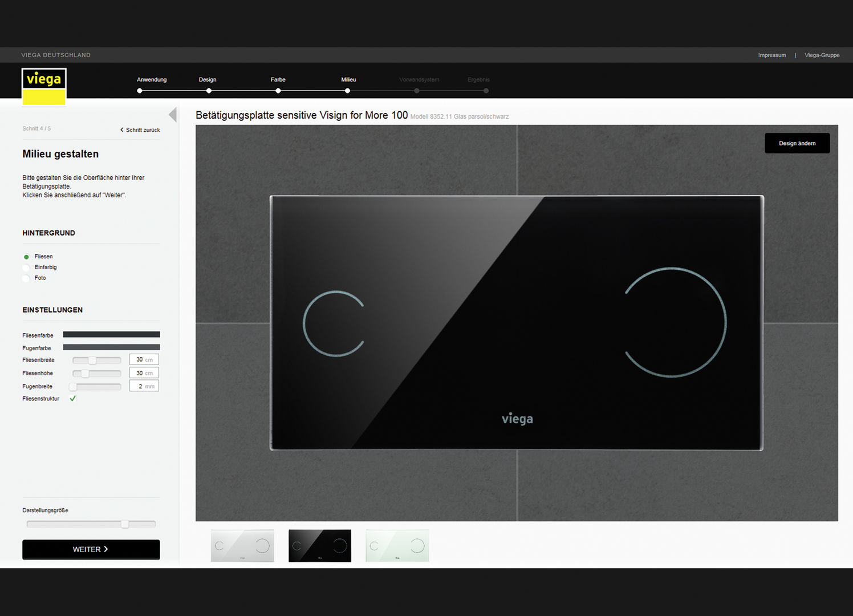Pick the Fugenfarbe color bar

[x=111, y=347]
